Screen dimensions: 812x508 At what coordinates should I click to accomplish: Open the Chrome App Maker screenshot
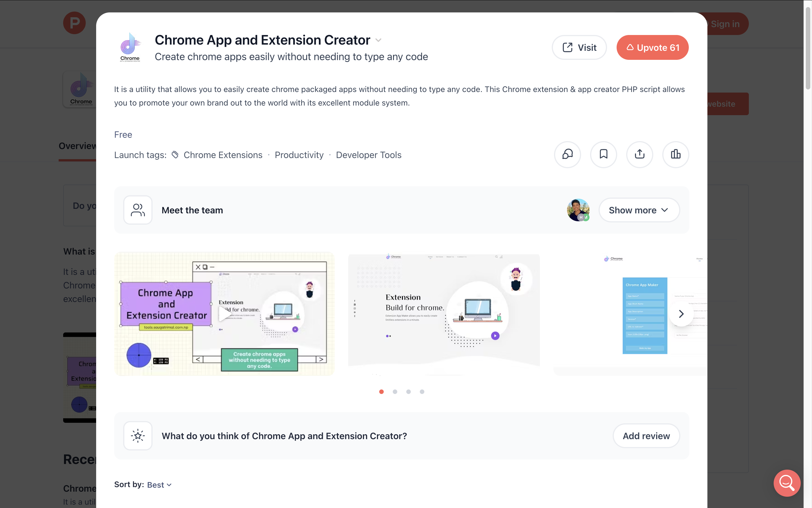(x=630, y=314)
